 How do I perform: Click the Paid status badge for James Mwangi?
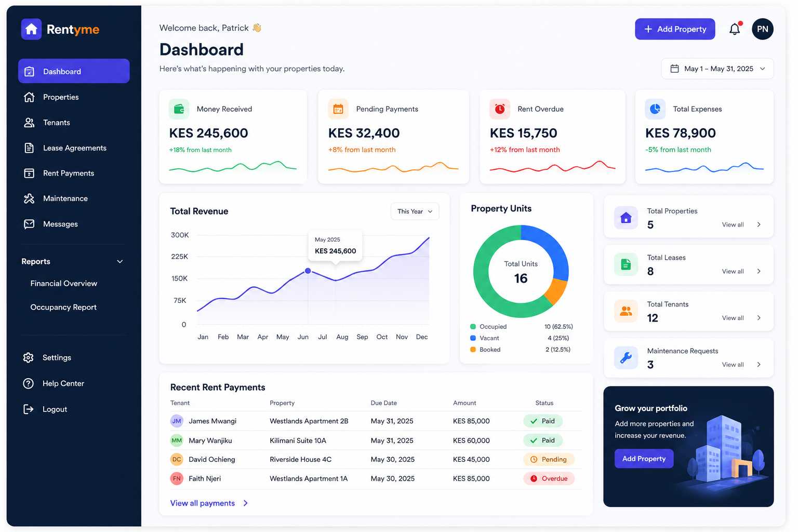pos(542,421)
